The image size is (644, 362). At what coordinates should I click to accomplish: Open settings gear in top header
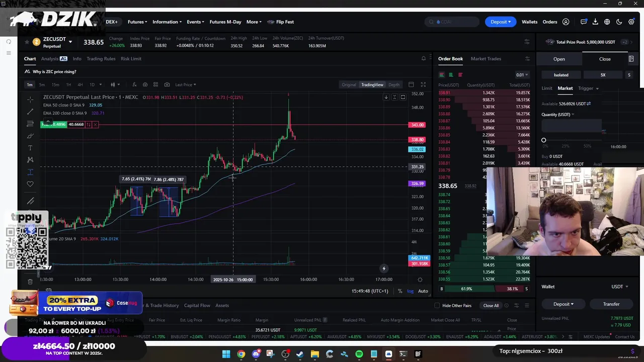tap(631, 22)
